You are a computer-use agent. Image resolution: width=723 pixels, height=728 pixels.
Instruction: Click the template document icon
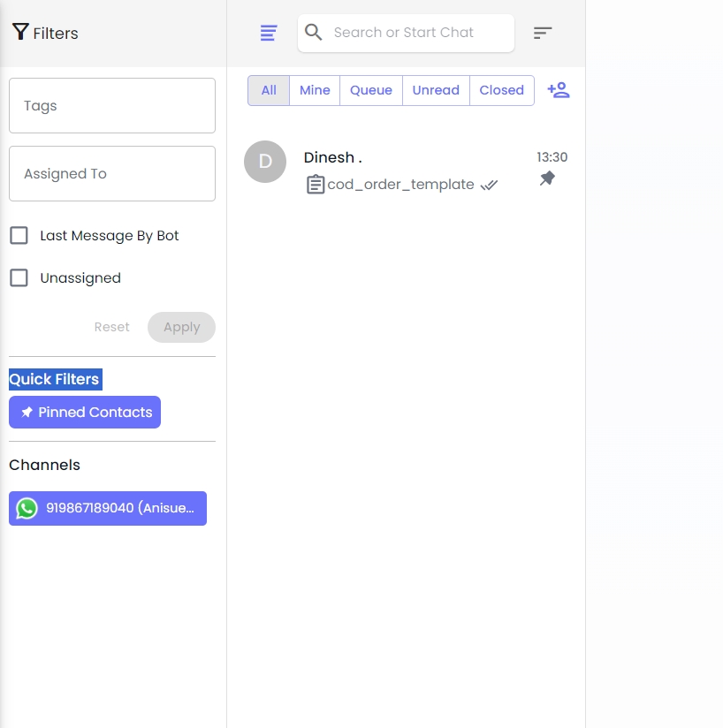pos(316,185)
